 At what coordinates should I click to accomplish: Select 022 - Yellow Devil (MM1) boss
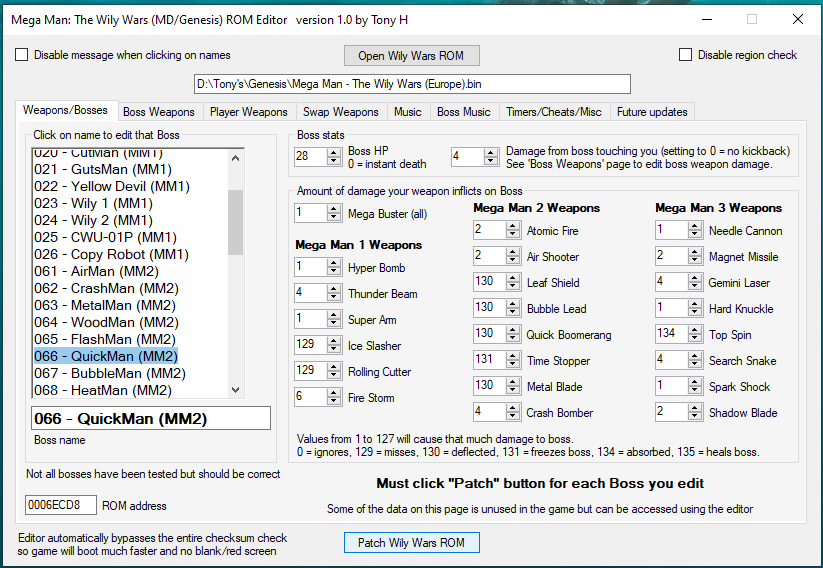pyautogui.click(x=111, y=186)
